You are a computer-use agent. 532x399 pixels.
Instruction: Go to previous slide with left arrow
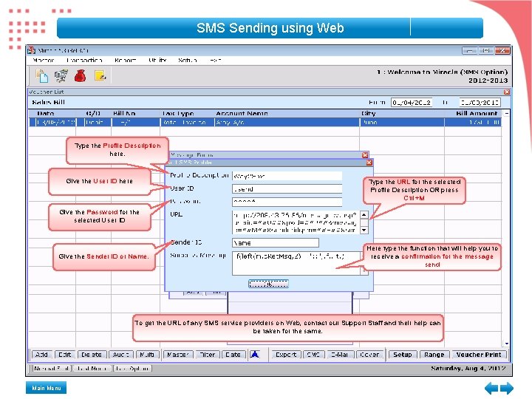click(x=491, y=388)
